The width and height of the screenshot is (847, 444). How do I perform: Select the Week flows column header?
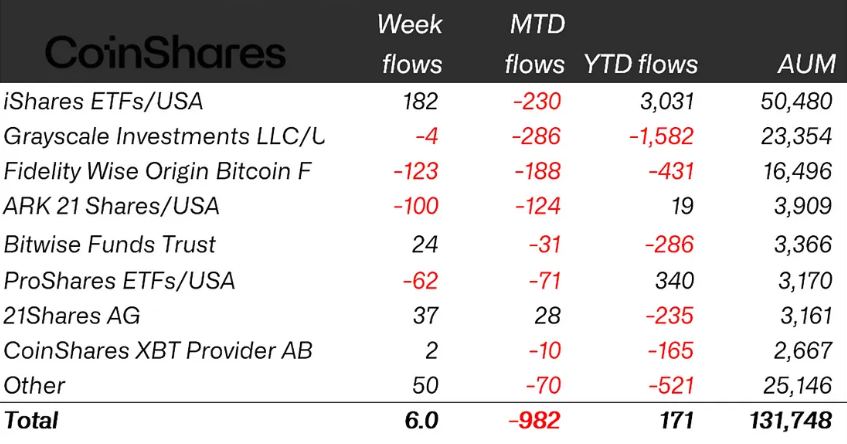(410, 44)
